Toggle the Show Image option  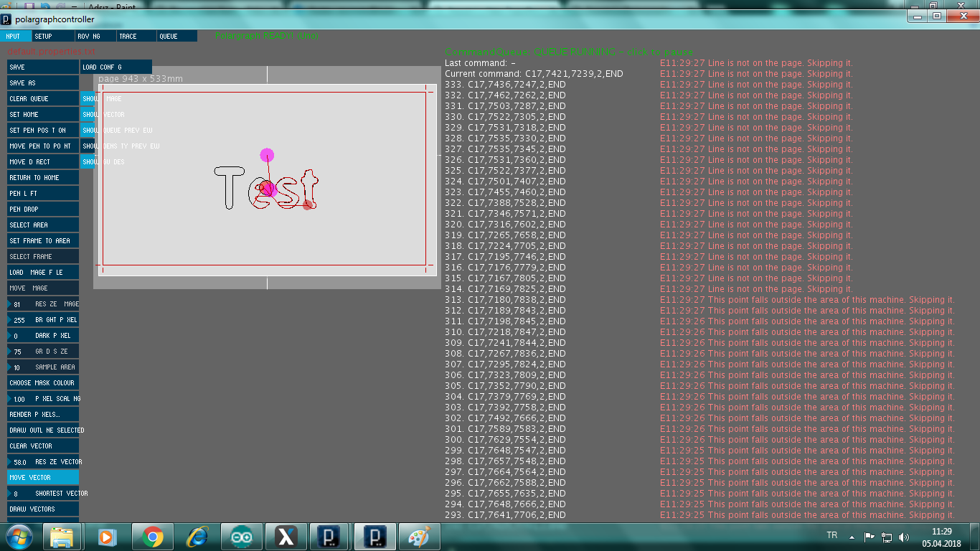pos(102,99)
